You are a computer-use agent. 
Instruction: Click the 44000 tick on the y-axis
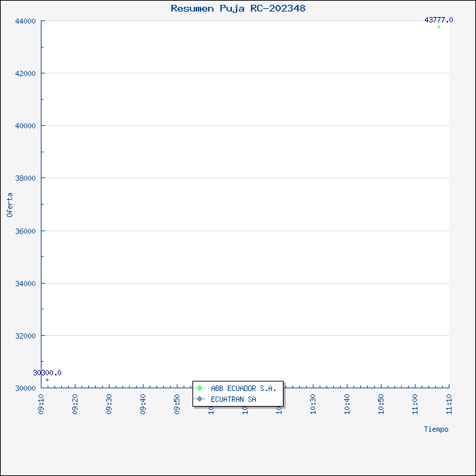[24, 21]
